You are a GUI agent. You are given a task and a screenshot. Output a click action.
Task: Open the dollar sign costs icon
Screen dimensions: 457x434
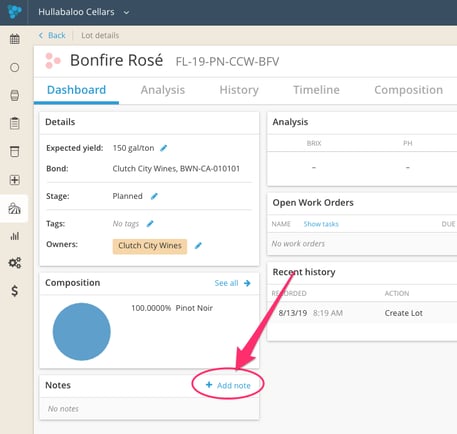click(x=14, y=291)
